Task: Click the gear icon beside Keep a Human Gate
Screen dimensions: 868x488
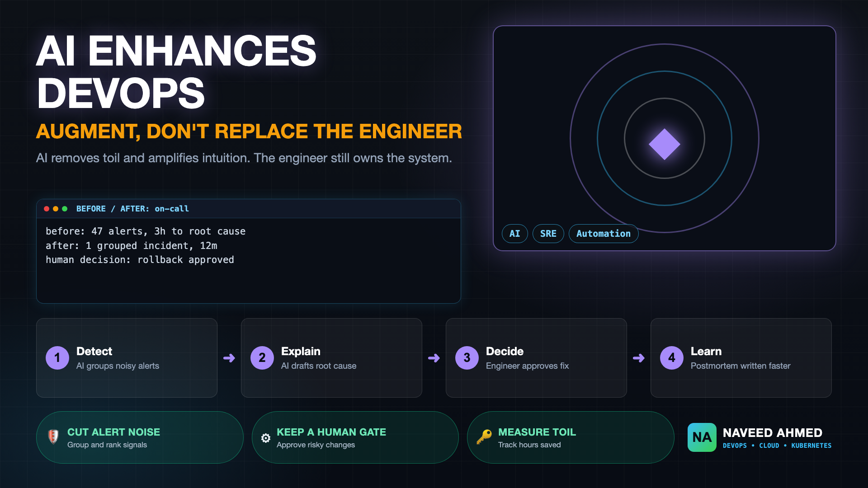Action: click(x=266, y=438)
